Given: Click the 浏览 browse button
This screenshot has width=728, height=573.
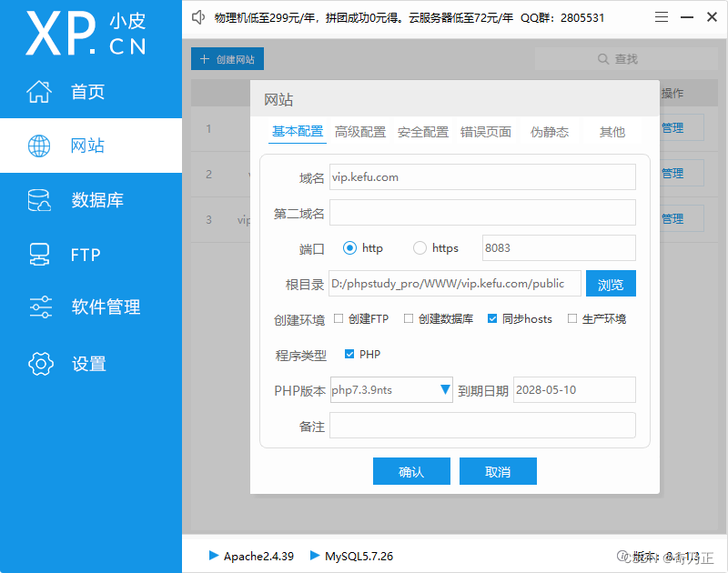Looking at the screenshot, I should [x=610, y=284].
